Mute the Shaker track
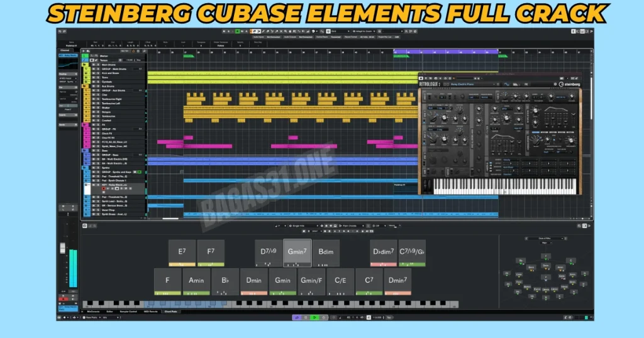The height and width of the screenshot is (338, 644). pos(94,107)
